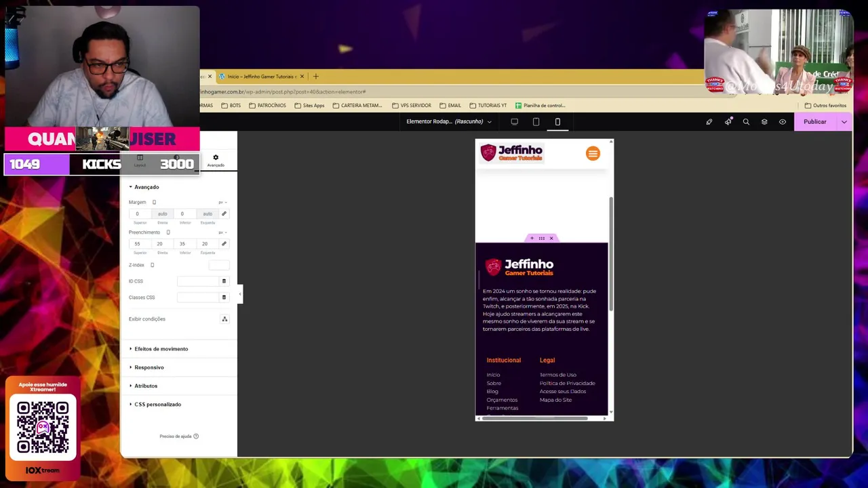Open dynamic tags for Classes CSS

pos(224,298)
